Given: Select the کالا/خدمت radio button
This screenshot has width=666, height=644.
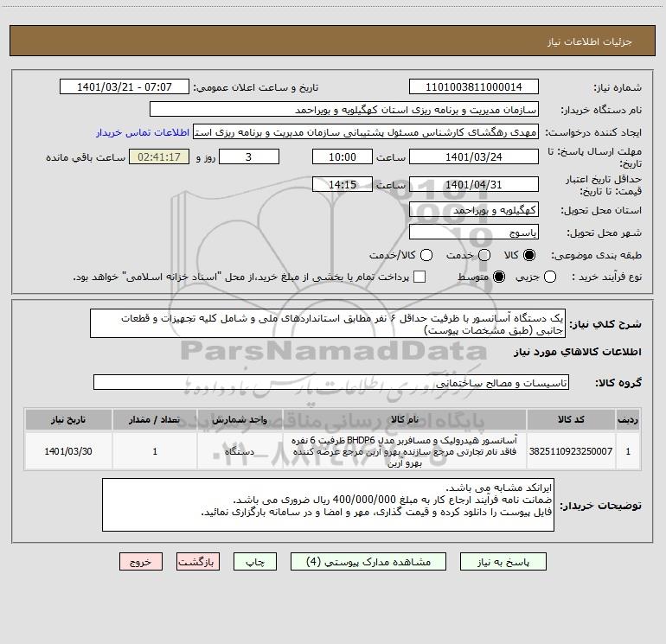Looking at the screenshot, I should pyautogui.click(x=426, y=255).
